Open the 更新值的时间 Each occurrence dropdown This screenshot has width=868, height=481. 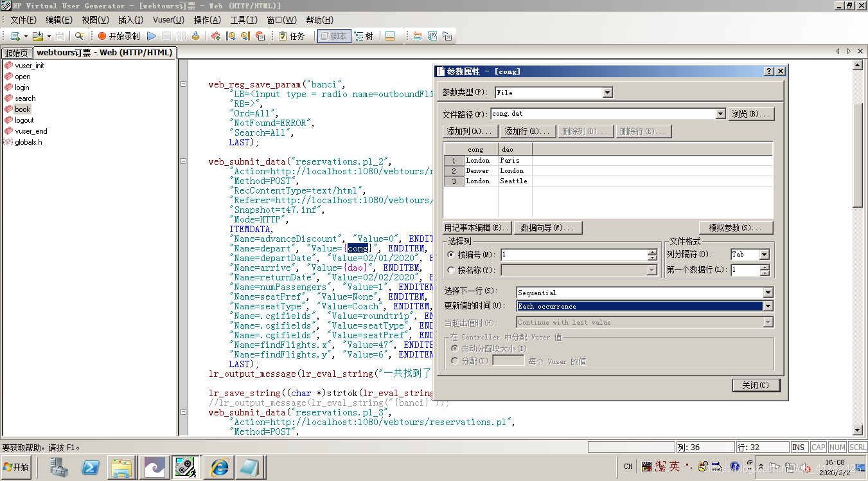[768, 306]
